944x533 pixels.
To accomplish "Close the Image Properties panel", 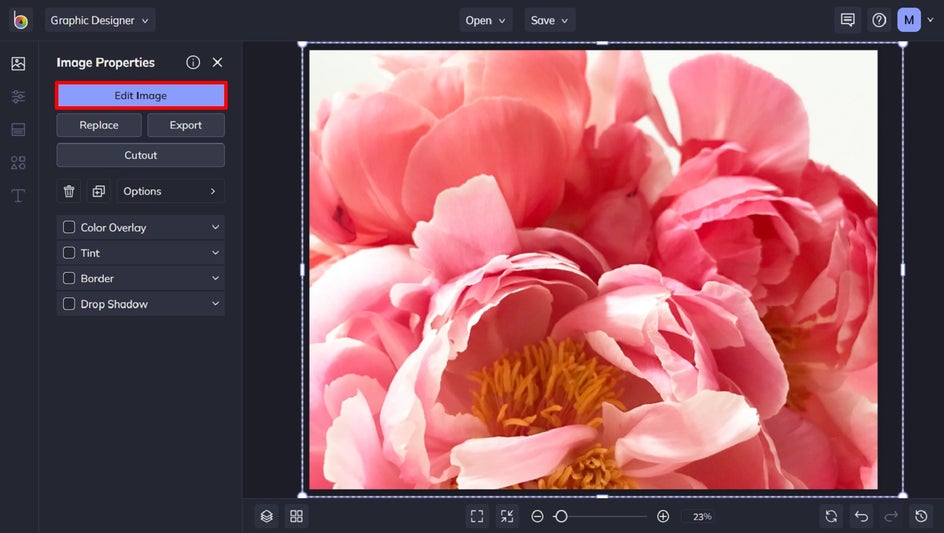I will [x=217, y=62].
